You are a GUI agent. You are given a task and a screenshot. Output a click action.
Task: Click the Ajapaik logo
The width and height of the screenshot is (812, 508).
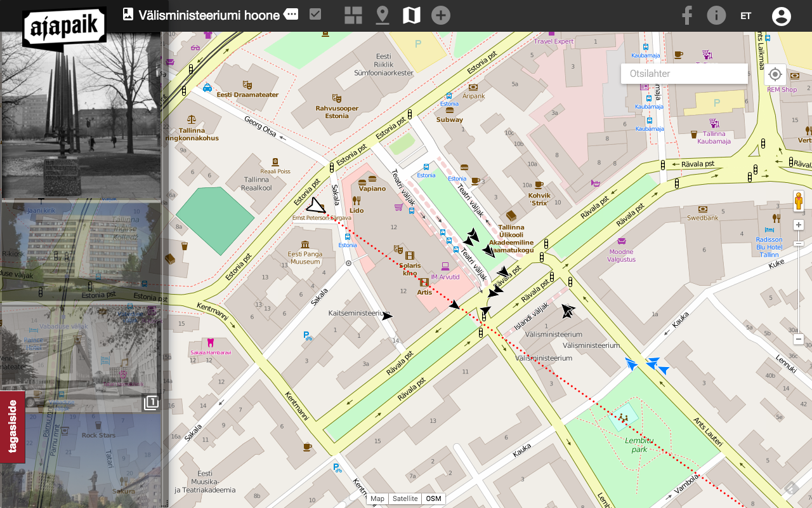64,29
